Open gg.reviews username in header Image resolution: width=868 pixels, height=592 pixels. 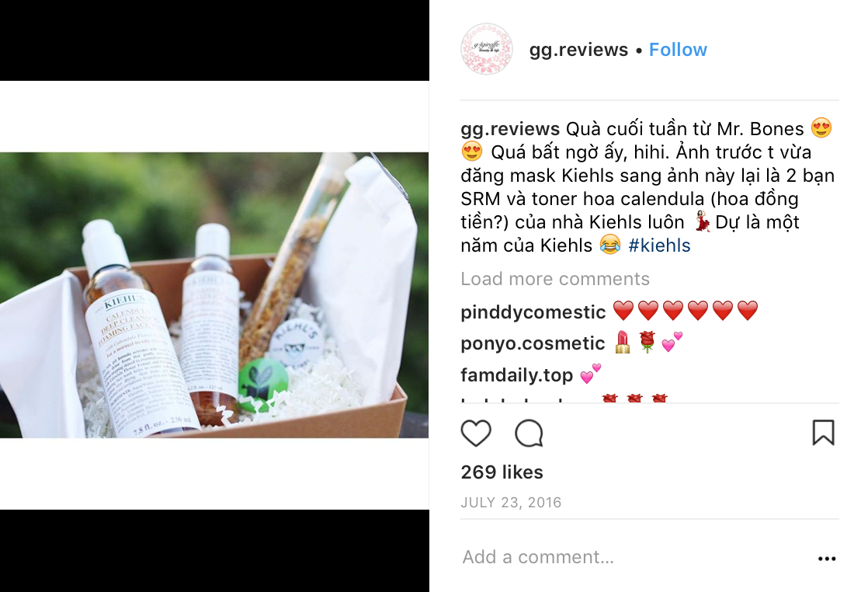pyautogui.click(x=578, y=50)
